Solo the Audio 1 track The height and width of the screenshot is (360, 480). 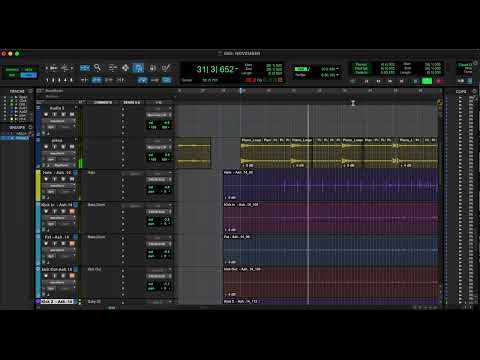pos(63,115)
